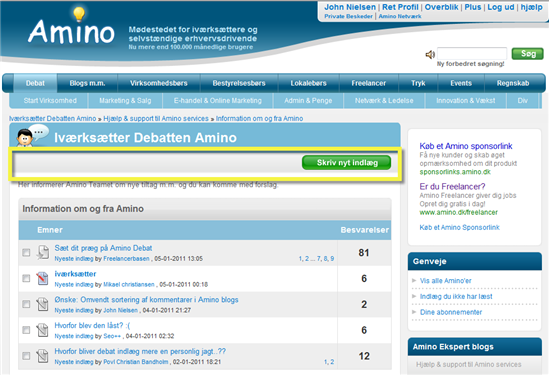549x375 pixels.
Task: Click the green Søg search button
Action: click(x=528, y=54)
